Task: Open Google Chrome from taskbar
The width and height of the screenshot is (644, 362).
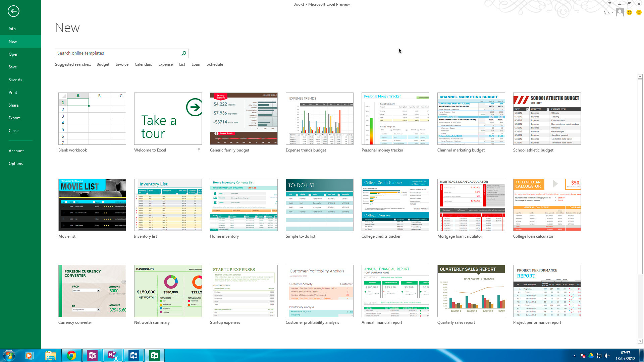Action: [71, 355]
